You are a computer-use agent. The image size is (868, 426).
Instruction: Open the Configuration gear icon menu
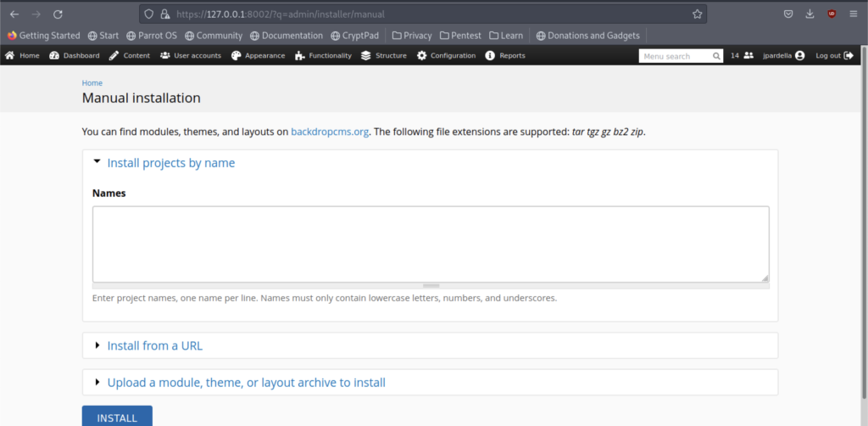421,56
